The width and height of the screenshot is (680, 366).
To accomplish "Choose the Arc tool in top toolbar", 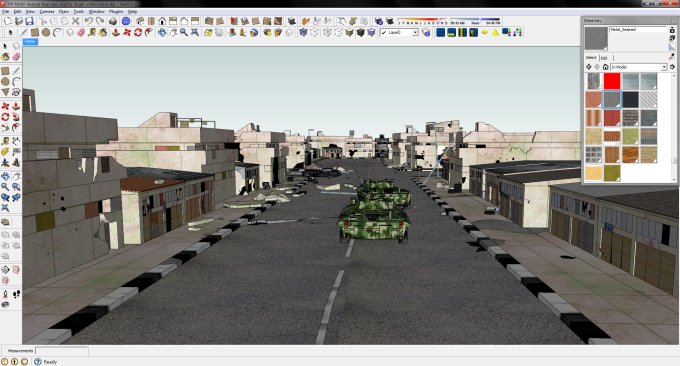I will 57,33.
